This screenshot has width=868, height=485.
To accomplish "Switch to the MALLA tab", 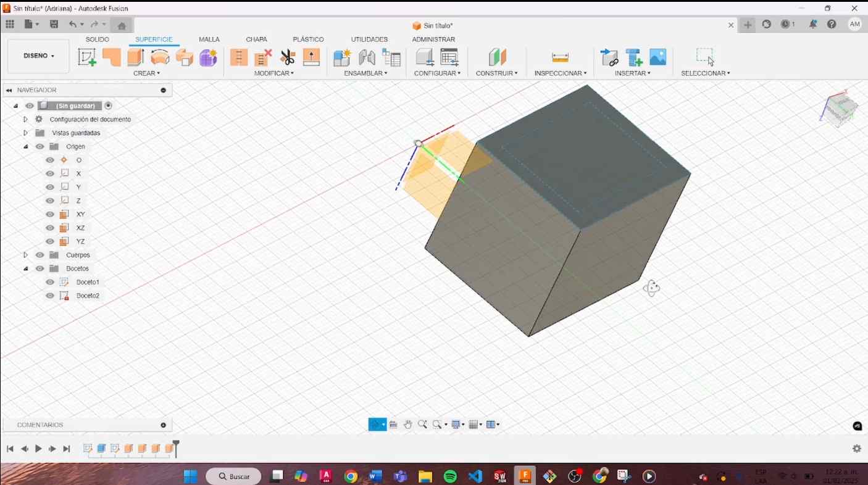I will pos(209,39).
